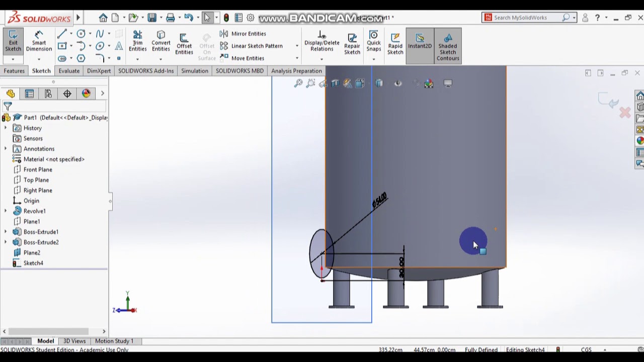The width and height of the screenshot is (644, 362).
Task: Select the Circle sketch tool
Action: (81, 34)
